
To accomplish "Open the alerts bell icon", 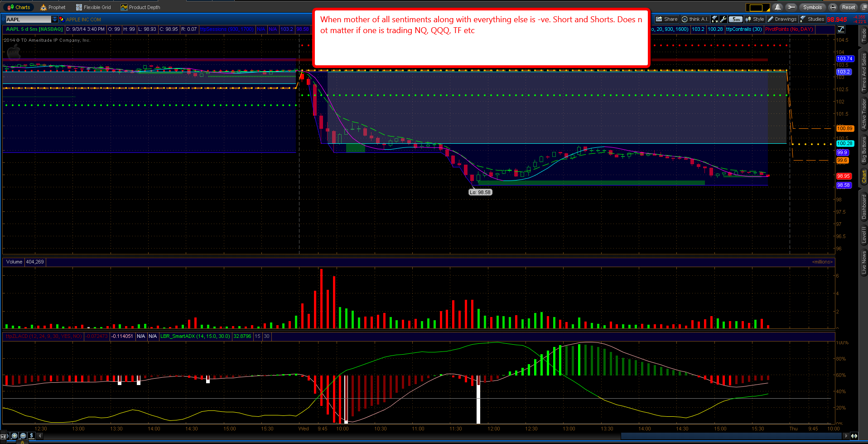I will [x=777, y=7].
